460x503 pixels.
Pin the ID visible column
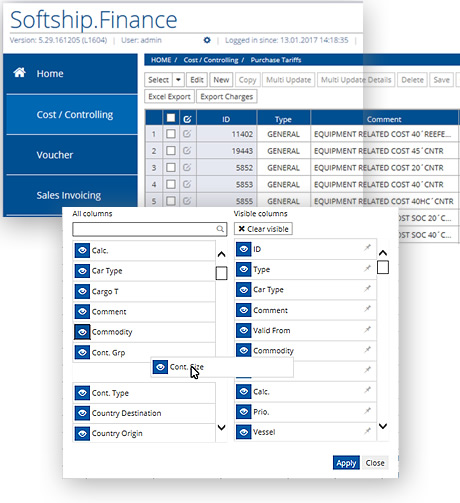click(367, 247)
